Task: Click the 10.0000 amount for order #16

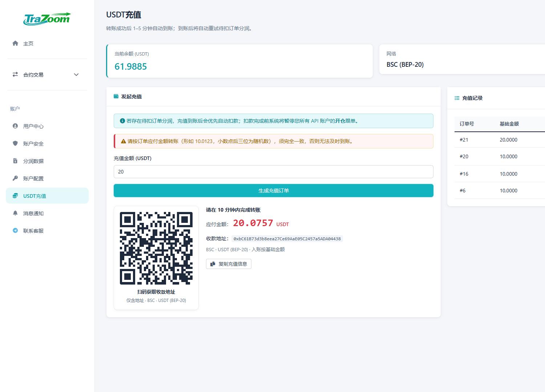Action: (x=508, y=174)
